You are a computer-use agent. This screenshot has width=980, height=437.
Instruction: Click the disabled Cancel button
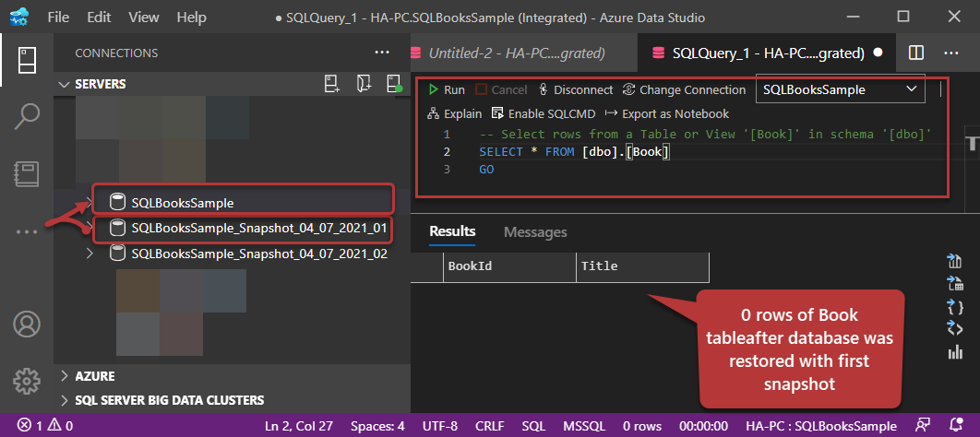click(x=501, y=90)
